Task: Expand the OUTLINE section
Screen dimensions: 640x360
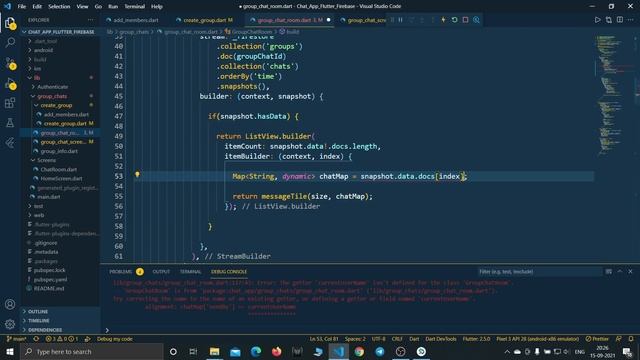Action: tap(38, 311)
